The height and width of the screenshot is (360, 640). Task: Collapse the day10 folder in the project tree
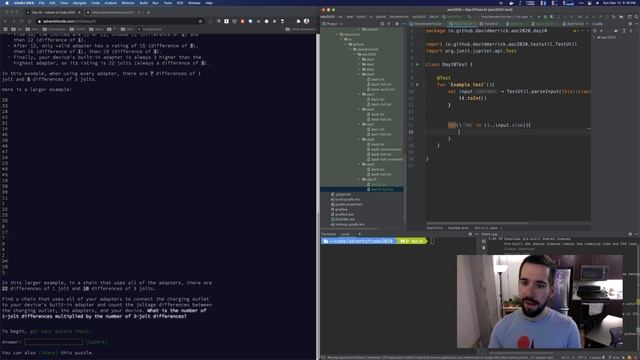pos(360,179)
